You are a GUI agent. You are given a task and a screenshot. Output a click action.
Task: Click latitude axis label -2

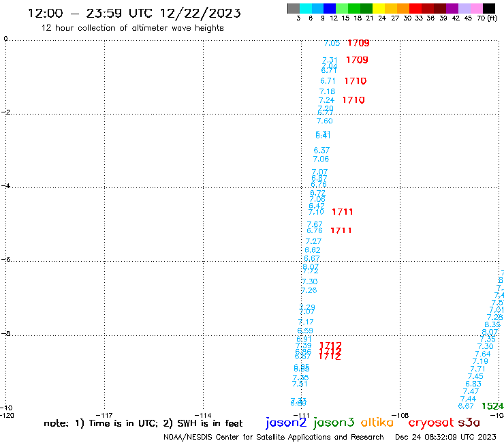click(x=5, y=112)
